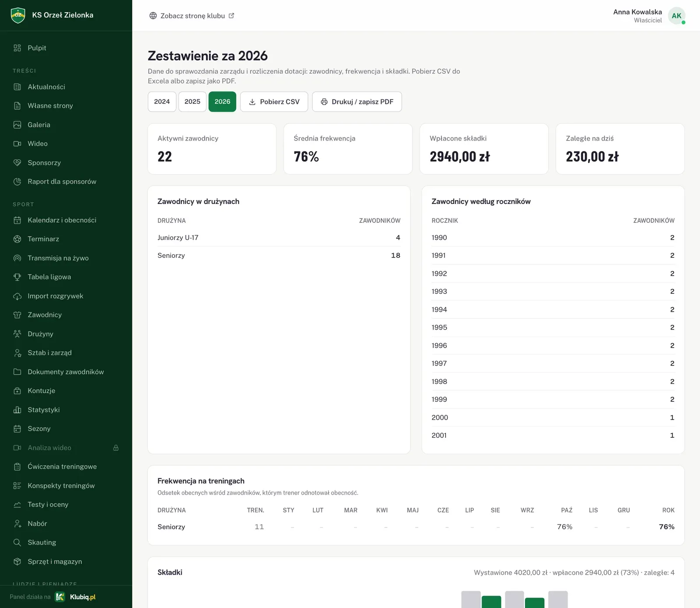Viewport: 700px width, 608px height.
Task: Click Sponsorzy handshake icon
Action: point(17,163)
